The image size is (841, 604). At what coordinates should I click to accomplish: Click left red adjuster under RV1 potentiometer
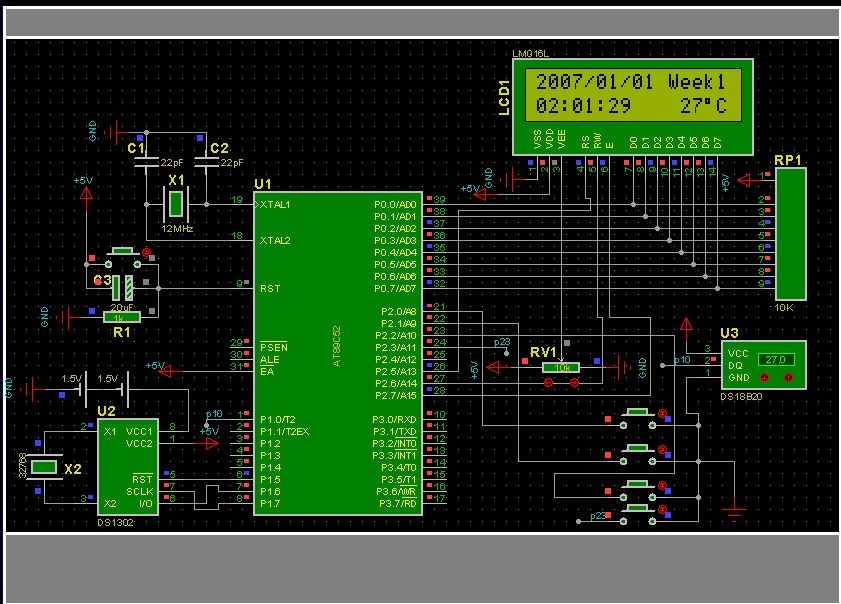(x=547, y=383)
